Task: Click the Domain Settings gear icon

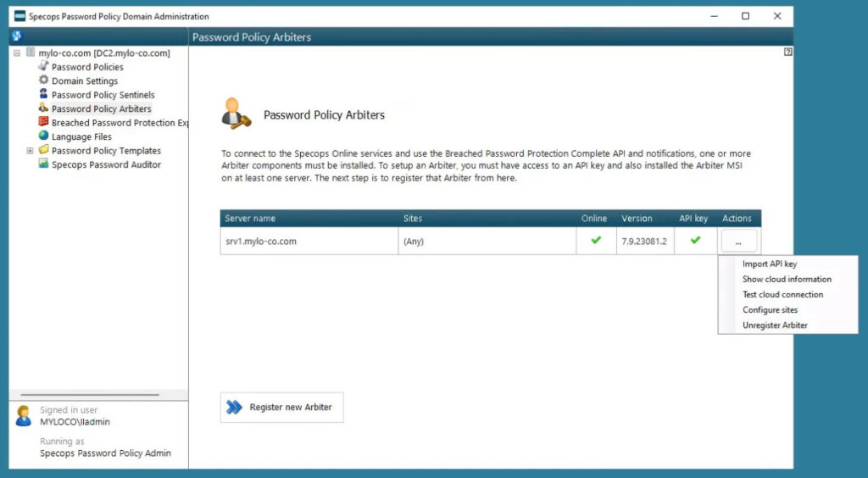Action: tap(44, 81)
